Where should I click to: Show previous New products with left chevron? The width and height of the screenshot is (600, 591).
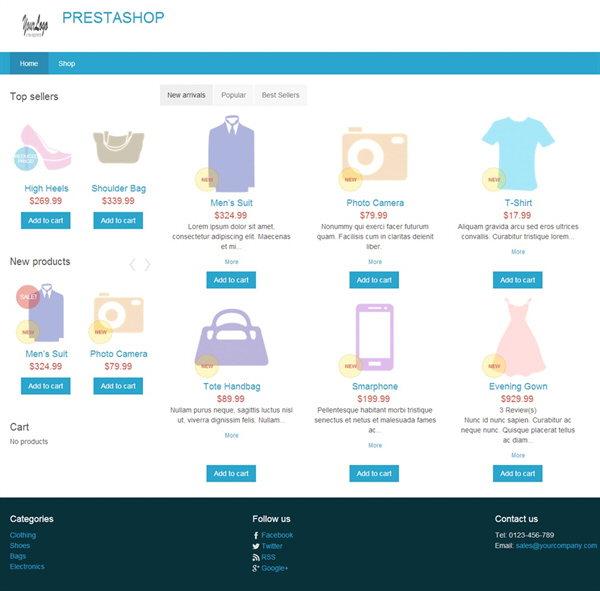(133, 264)
